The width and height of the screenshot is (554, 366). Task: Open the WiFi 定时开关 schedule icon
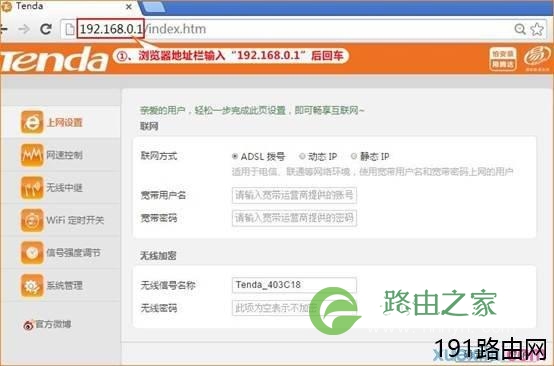[32, 220]
